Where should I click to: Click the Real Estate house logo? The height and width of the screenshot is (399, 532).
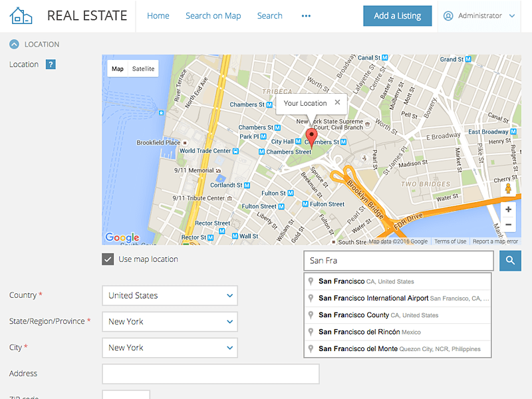21,15
